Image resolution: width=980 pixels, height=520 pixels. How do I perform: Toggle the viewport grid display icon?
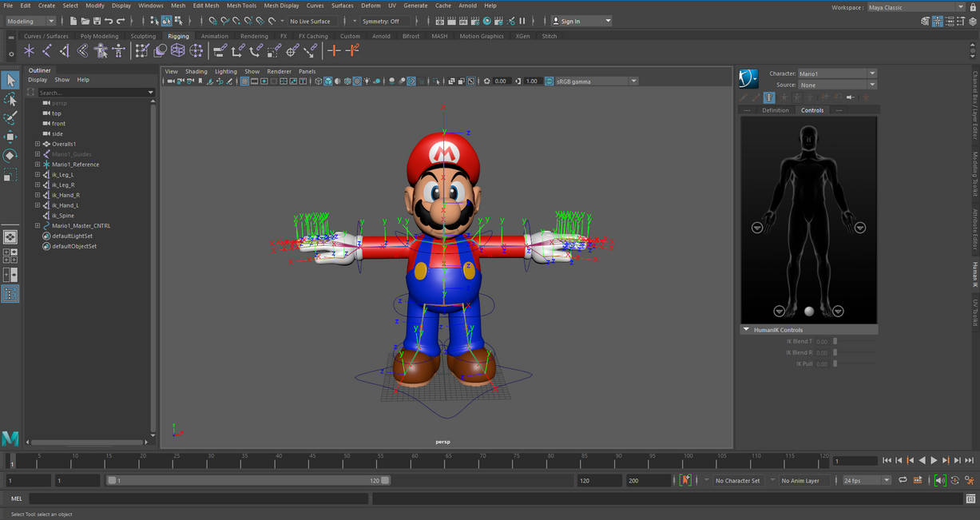pyautogui.click(x=244, y=81)
